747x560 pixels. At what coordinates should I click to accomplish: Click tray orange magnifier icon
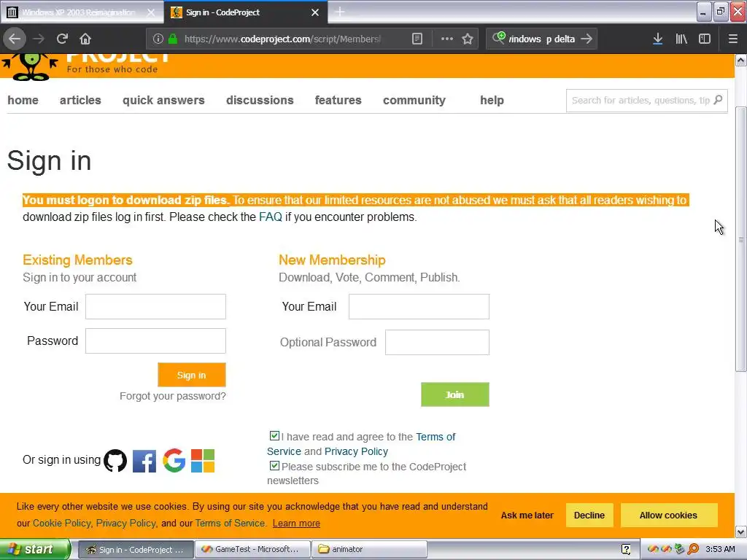pyautogui.click(x=693, y=549)
